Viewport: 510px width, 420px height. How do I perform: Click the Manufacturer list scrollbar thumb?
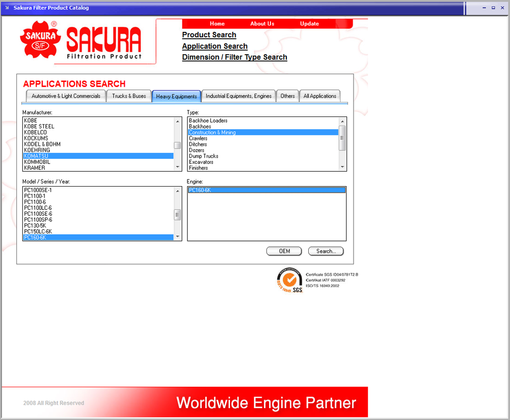[x=178, y=145]
